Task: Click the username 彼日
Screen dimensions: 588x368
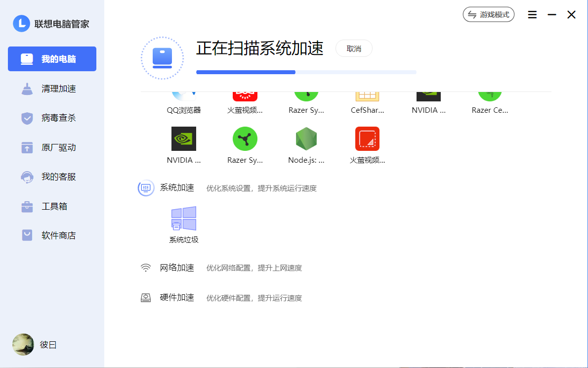Action: point(48,345)
